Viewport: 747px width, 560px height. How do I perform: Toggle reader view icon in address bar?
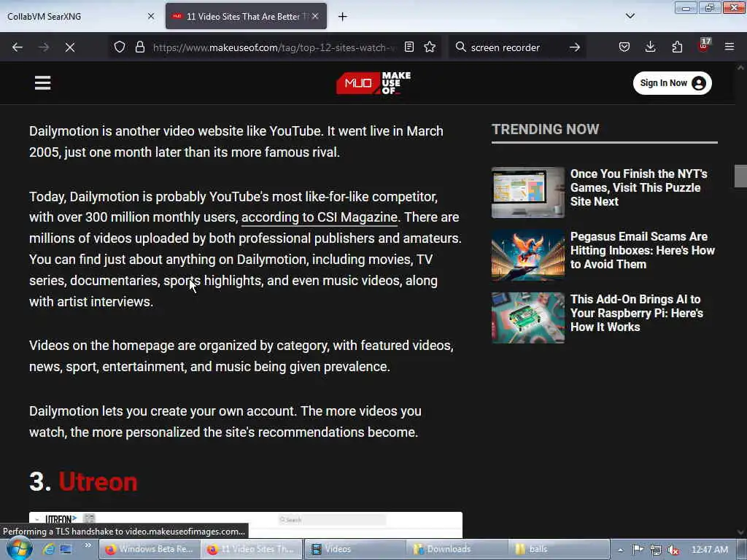tap(409, 47)
